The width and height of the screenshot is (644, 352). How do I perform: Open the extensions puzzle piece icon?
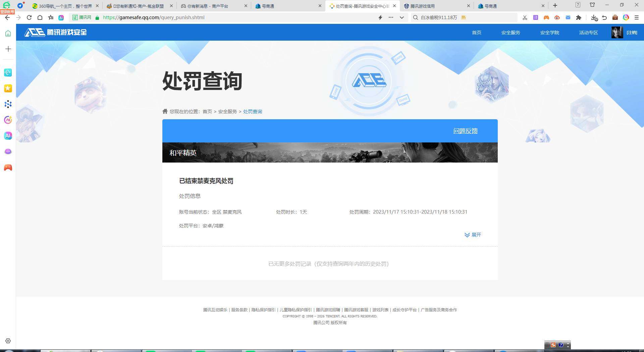coord(579,17)
